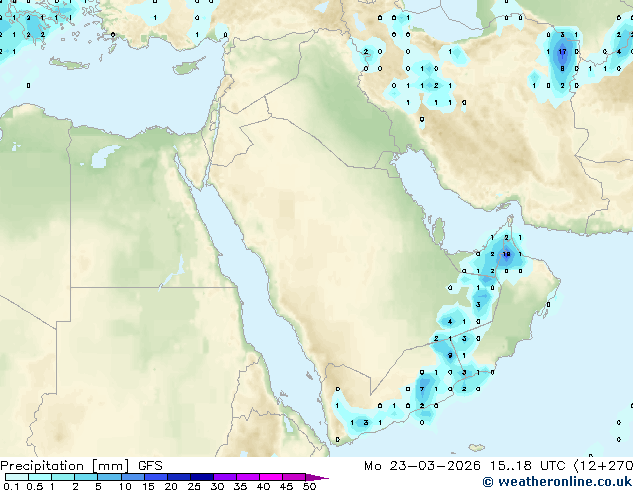The width and height of the screenshot is (634, 490).
Task: Click the "15..18 UTC" time text
Action: pos(527,466)
